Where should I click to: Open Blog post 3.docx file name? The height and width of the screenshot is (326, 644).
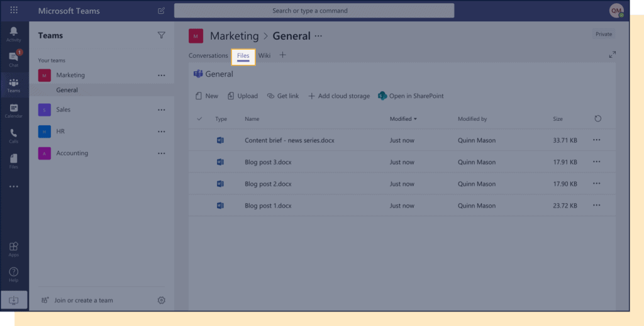click(268, 162)
